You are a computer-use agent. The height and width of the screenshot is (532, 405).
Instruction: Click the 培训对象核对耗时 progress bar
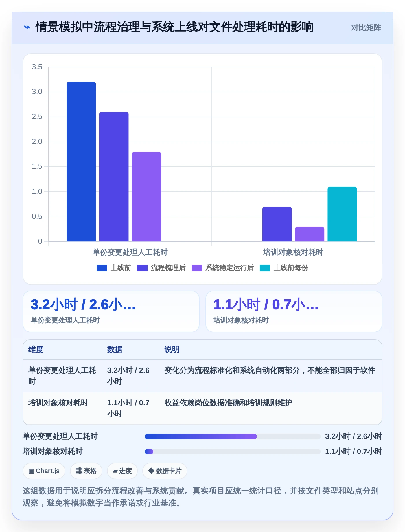233,452
